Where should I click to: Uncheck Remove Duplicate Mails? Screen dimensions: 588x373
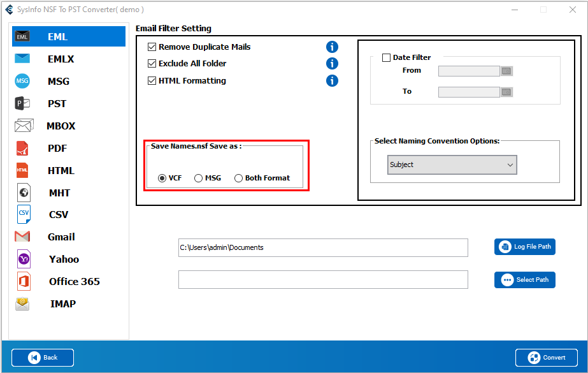pos(152,47)
